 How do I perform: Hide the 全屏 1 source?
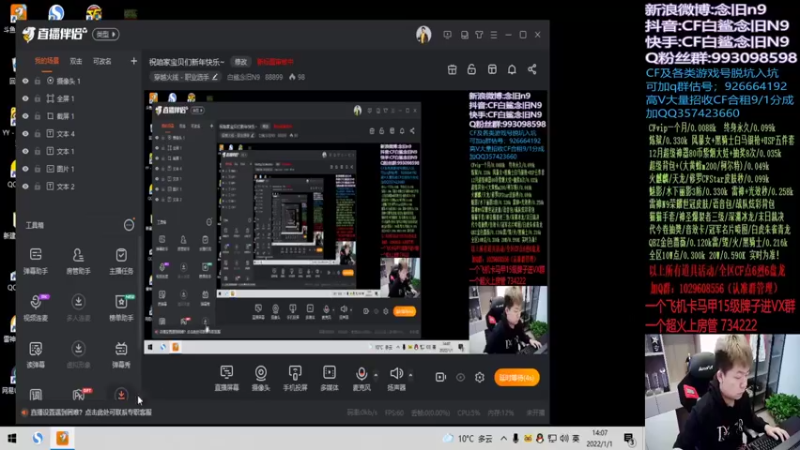coord(26,98)
